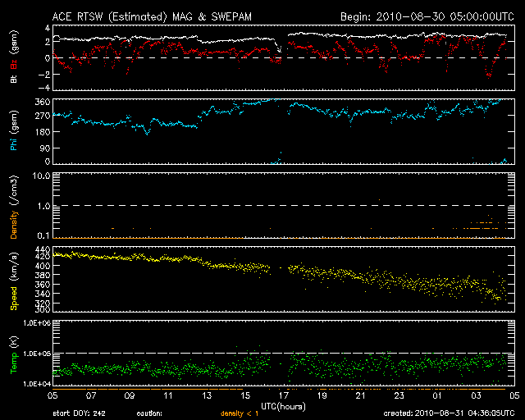Click the '340' tick on the Speed axis

pos(43,294)
